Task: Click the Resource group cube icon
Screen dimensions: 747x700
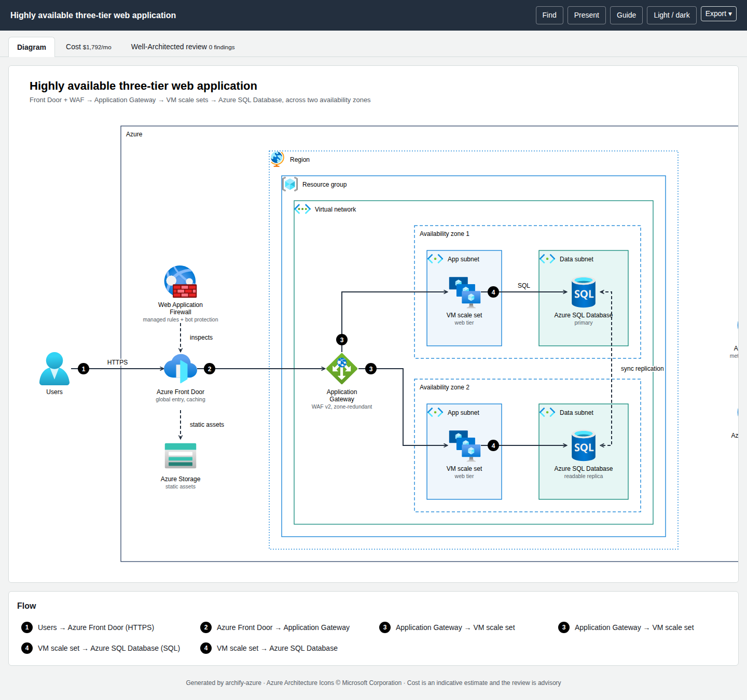Action: tap(290, 184)
